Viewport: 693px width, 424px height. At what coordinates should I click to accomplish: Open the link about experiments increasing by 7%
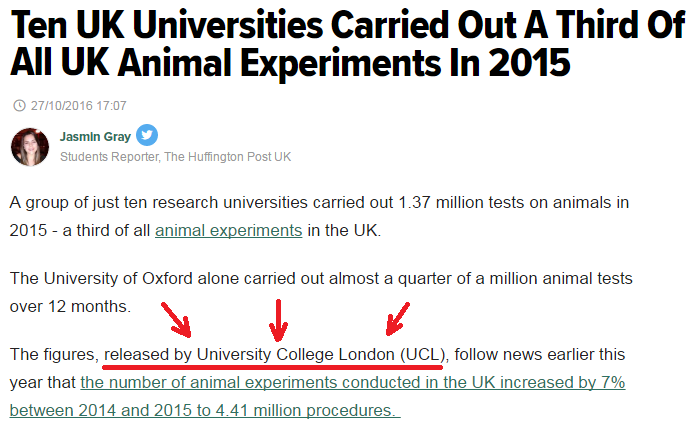352,383
